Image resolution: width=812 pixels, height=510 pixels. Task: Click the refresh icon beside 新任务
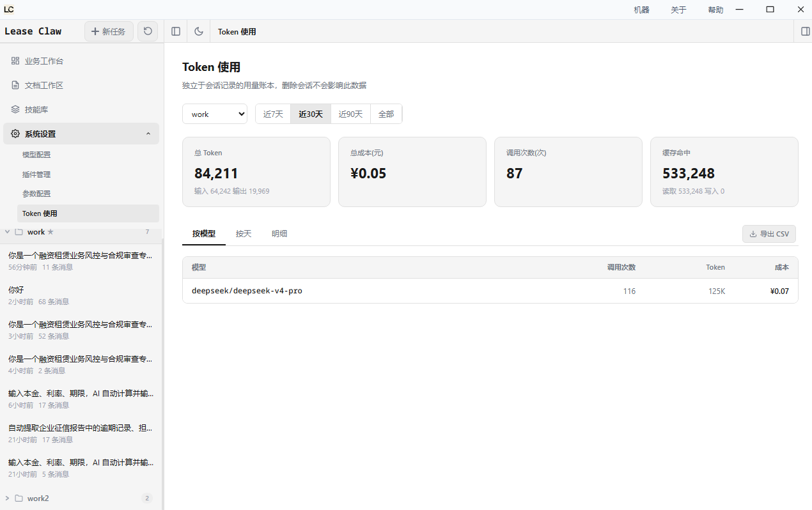pos(148,31)
